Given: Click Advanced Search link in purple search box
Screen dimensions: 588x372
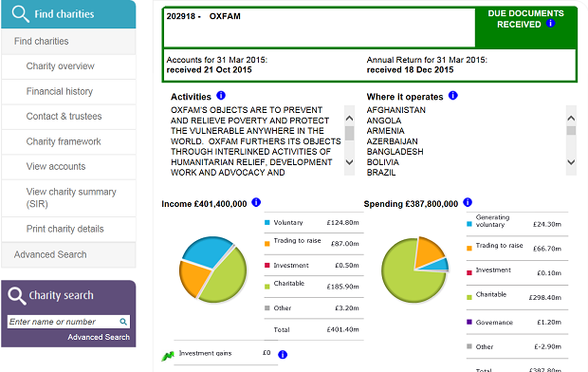Looking at the screenshot, I should pyautogui.click(x=99, y=337).
